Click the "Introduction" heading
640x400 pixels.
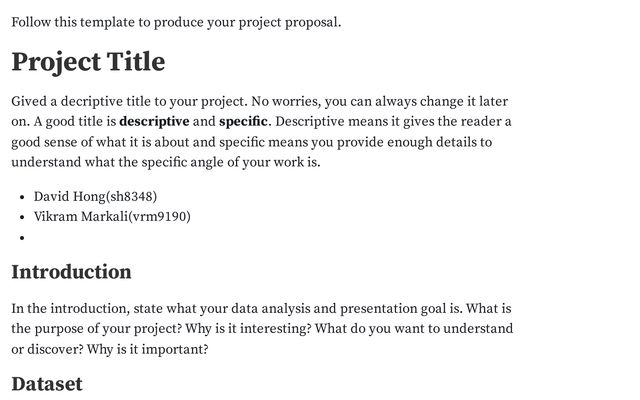71,272
